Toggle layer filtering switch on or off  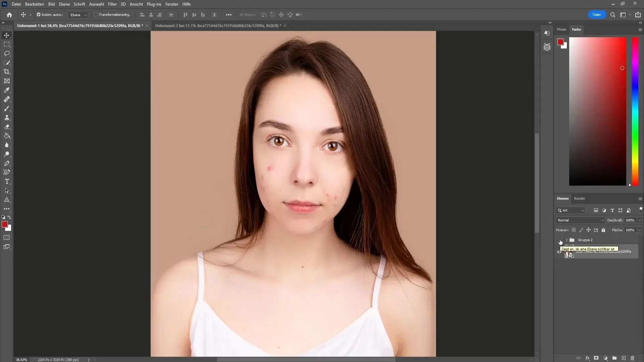pos(641,209)
